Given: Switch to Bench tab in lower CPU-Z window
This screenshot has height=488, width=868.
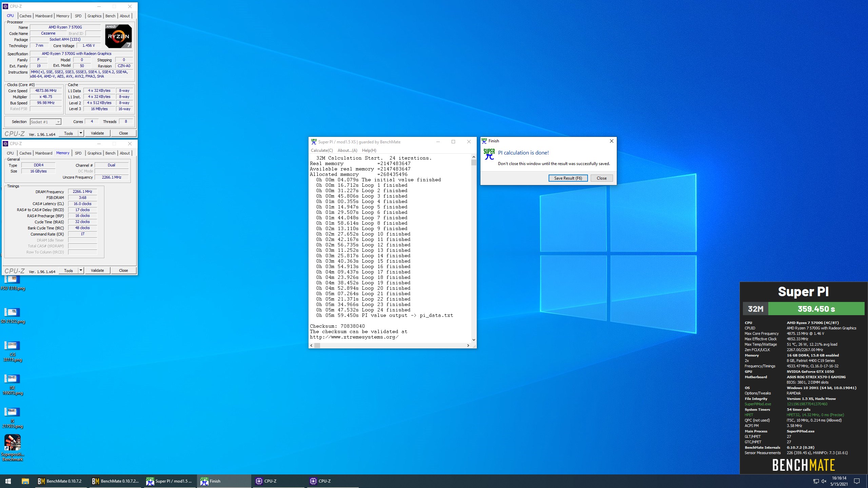Looking at the screenshot, I should point(110,153).
